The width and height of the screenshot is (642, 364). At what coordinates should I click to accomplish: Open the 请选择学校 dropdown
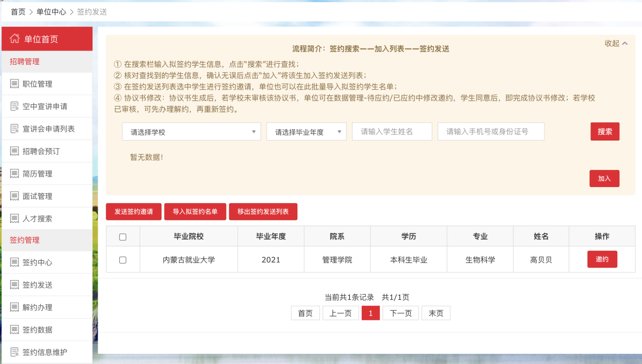coord(191,132)
